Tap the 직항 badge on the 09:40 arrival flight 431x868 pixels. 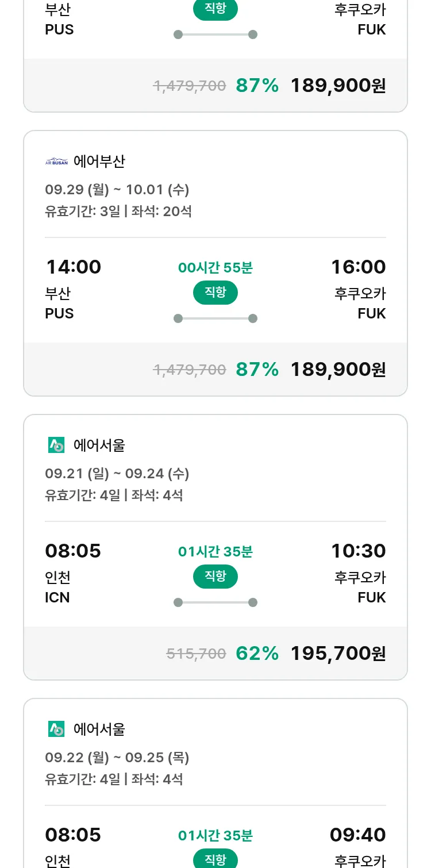215,859
